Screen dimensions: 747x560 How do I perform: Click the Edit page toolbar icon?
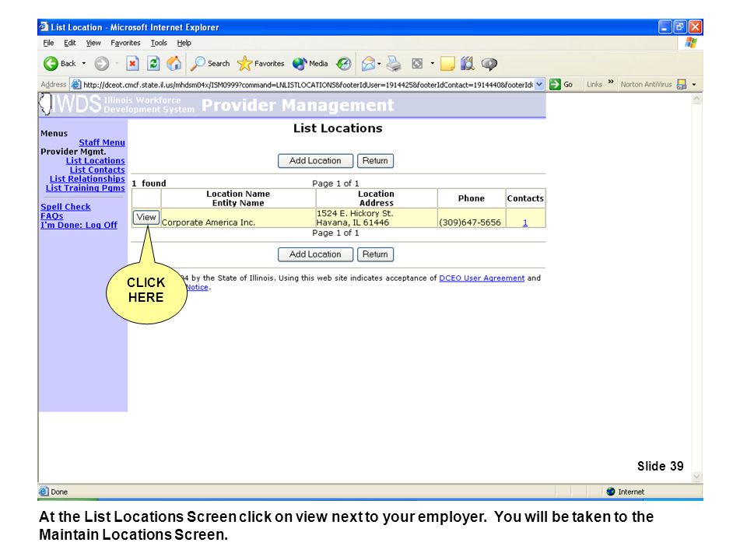coord(417,63)
